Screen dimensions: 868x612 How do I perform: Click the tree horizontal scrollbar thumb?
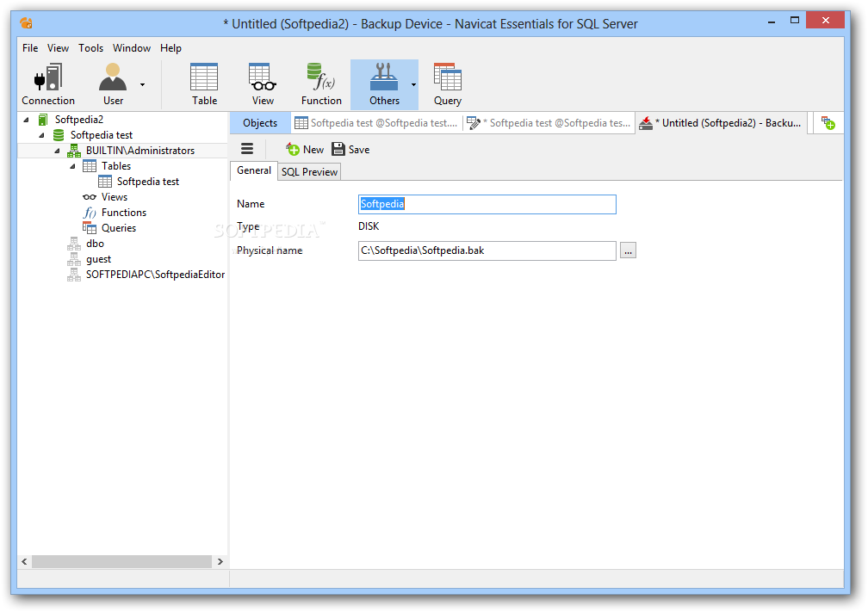[121, 561]
